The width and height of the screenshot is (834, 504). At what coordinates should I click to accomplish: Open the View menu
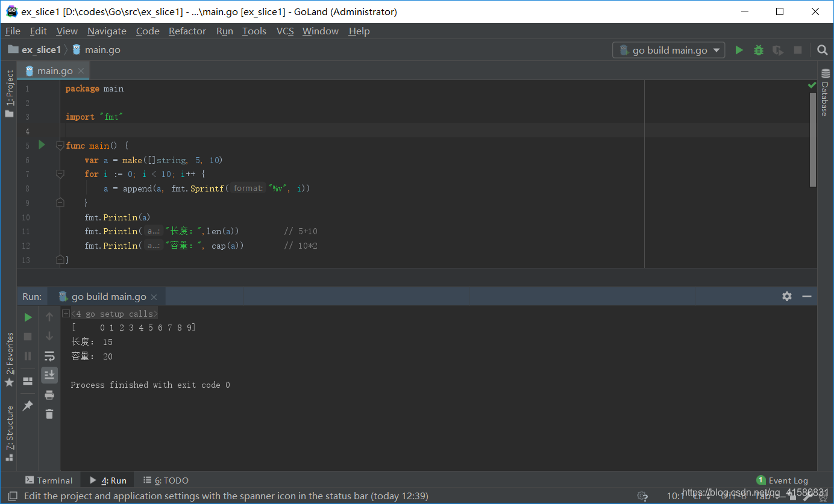point(67,31)
